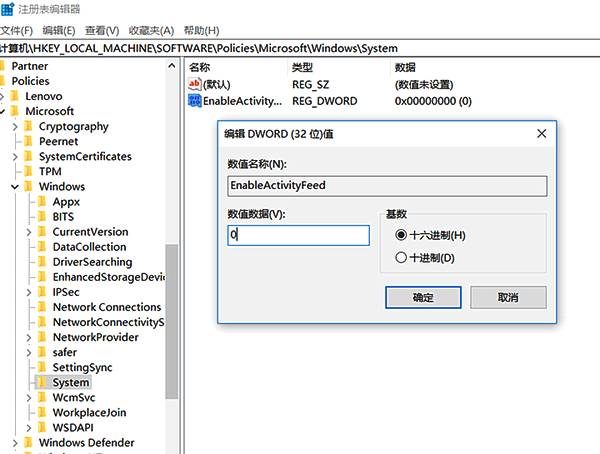Select the Policies tree item
This screenshot has width=600, height=454.
point(31,81)
